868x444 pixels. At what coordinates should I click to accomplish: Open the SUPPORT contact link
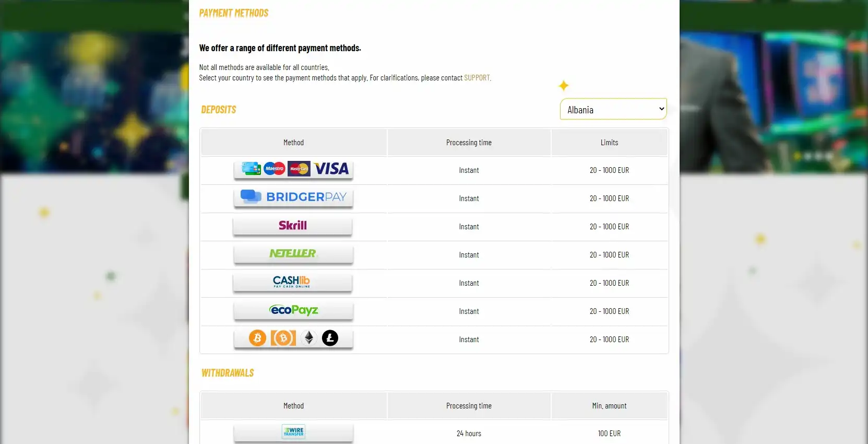coord(477,78)
